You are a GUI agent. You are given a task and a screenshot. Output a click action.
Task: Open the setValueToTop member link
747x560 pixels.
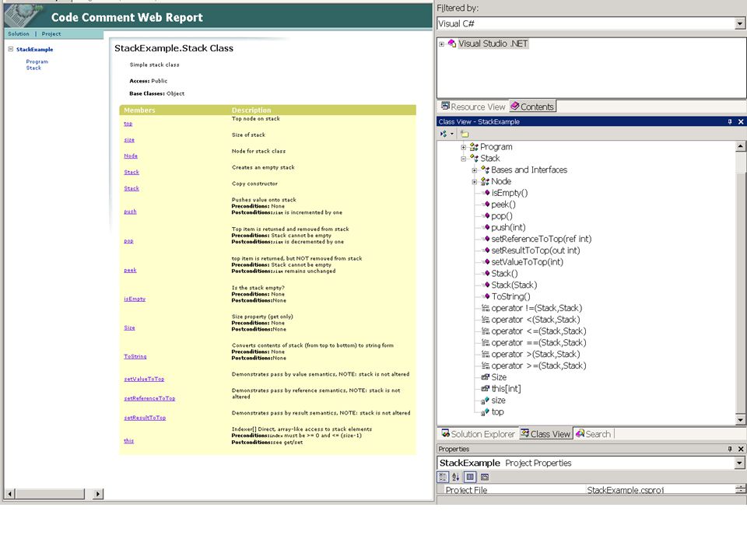[x=144, y=379]
